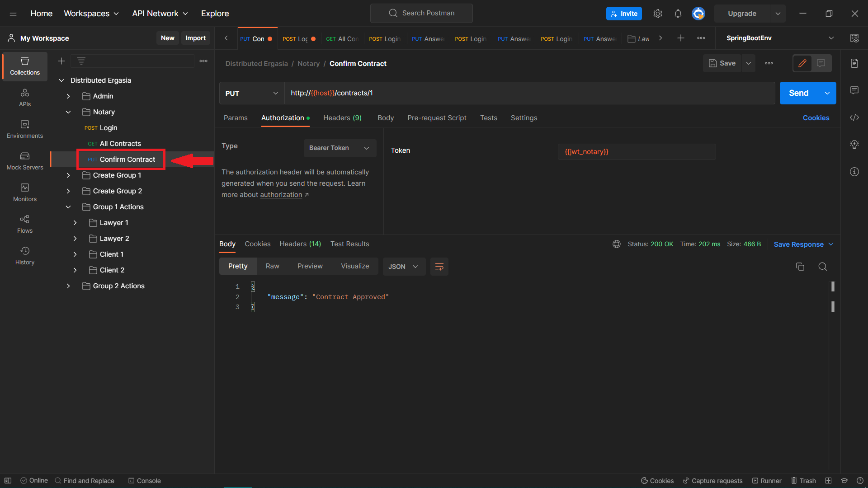Open the Collections sidebar panel
The image size is (868, 488).
[x=25, y=66]
